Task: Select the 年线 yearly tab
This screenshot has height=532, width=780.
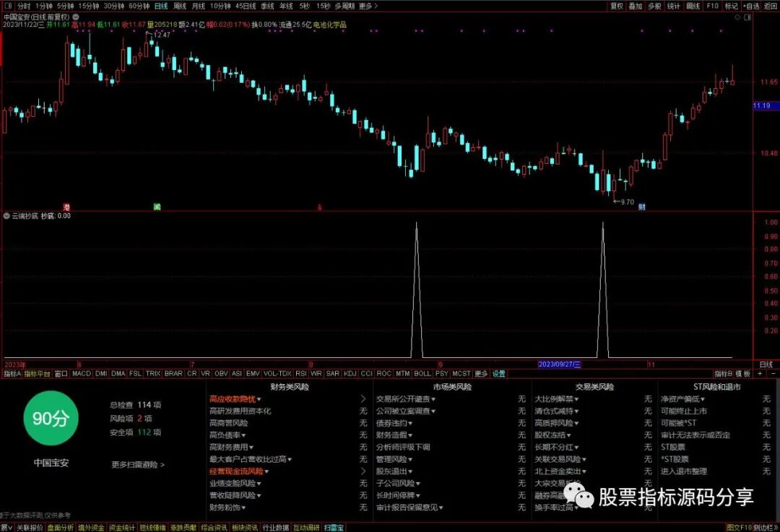Action: click(x=287, y=6)
